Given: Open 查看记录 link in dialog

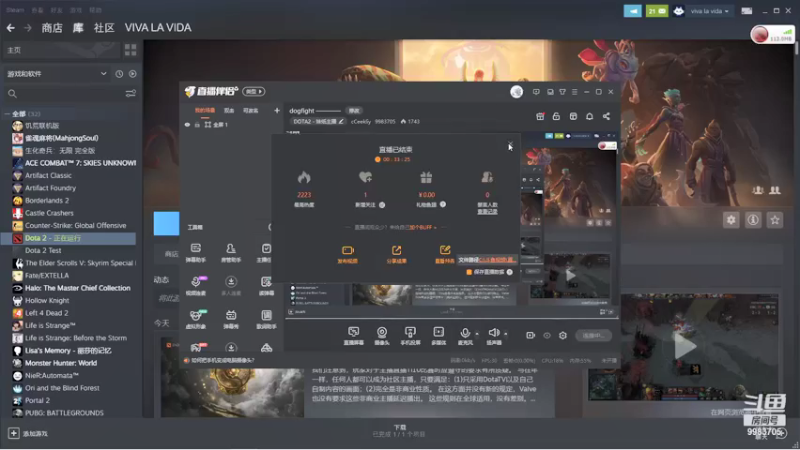Looking at the screenshot, I should [x=487, y=211].
